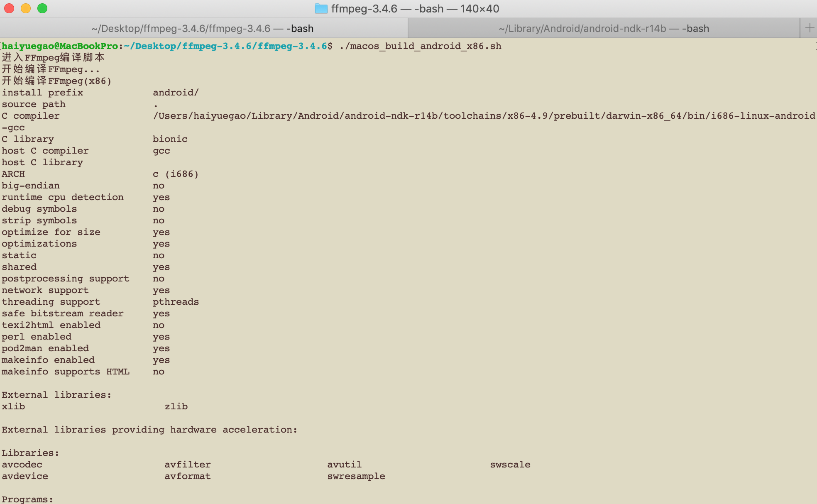The height and width of the screenshot is (504, 817).
Task: Click the 'pod2man enabled' label
Action: coord(45,348)
